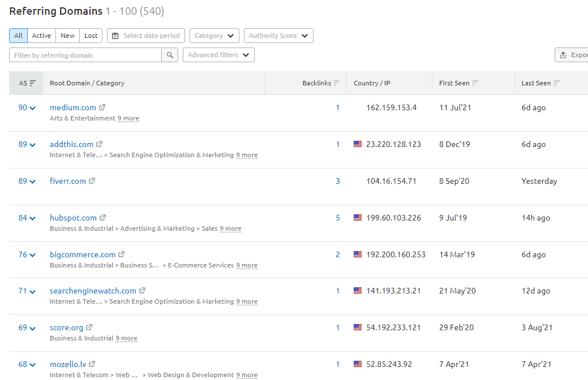Switch to New filter tab
The image size is (588, 380).
(x=68, y=36)
